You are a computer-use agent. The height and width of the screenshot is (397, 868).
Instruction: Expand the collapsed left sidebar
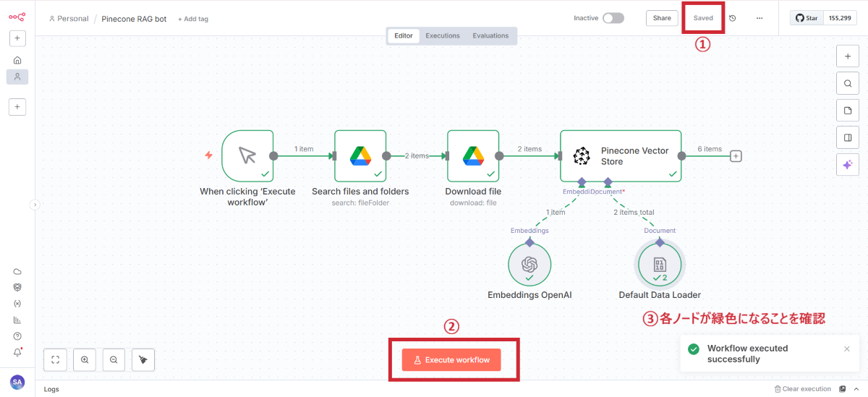pyautogui.click(x=34, y=205)
